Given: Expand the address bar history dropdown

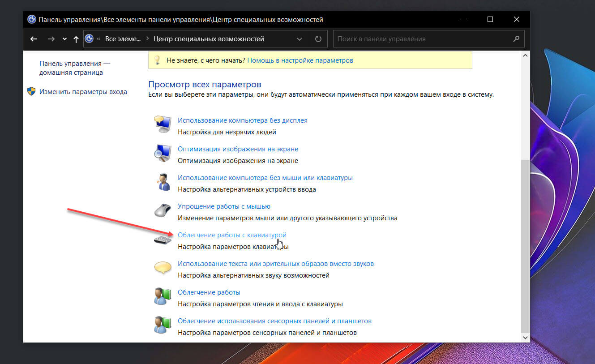Looking at the screenshot, I should click(300, 39).
